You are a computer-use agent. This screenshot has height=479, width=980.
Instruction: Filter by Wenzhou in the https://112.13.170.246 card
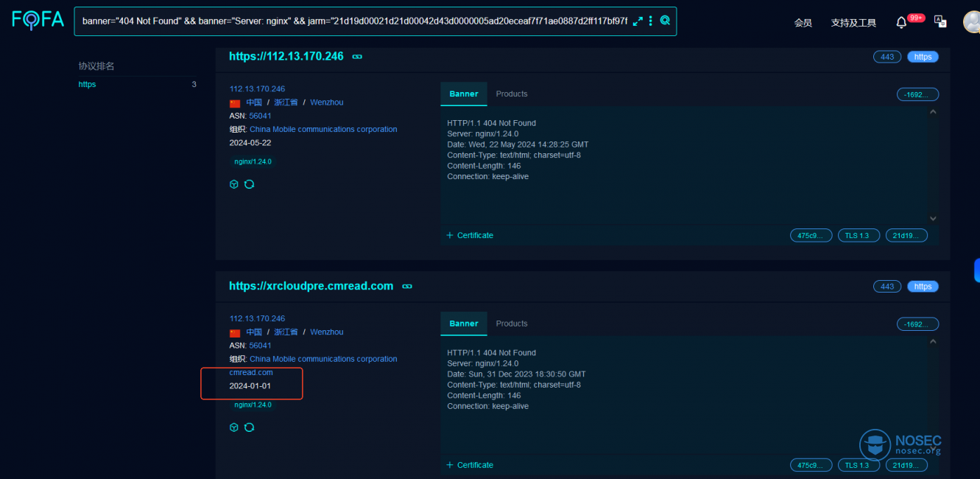coord(326,102)
